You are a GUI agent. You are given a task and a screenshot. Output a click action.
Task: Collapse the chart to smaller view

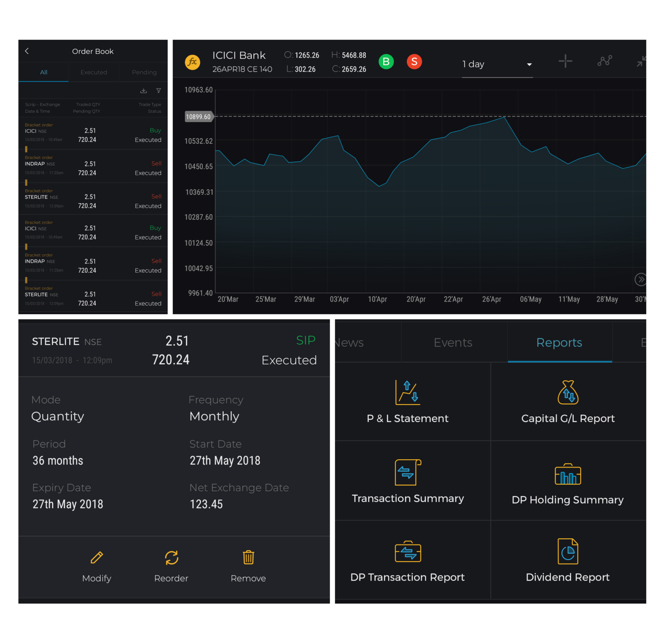tap(642, 61)
